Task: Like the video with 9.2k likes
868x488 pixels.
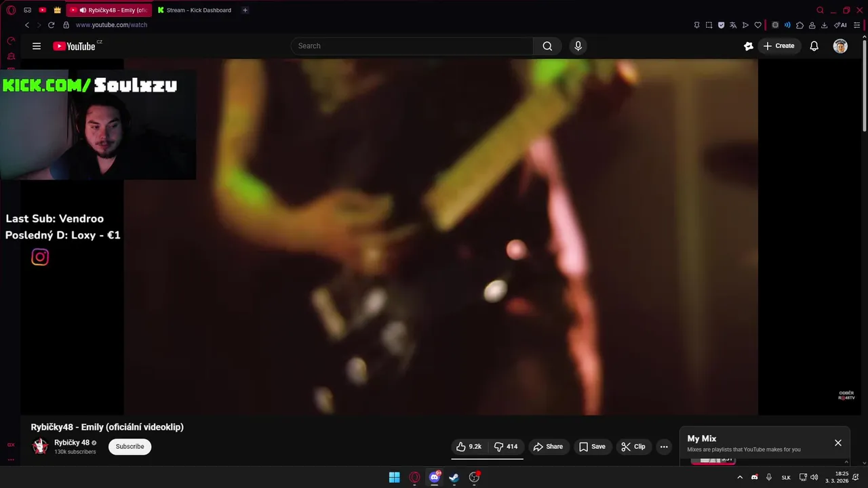Action: [469, 447]
